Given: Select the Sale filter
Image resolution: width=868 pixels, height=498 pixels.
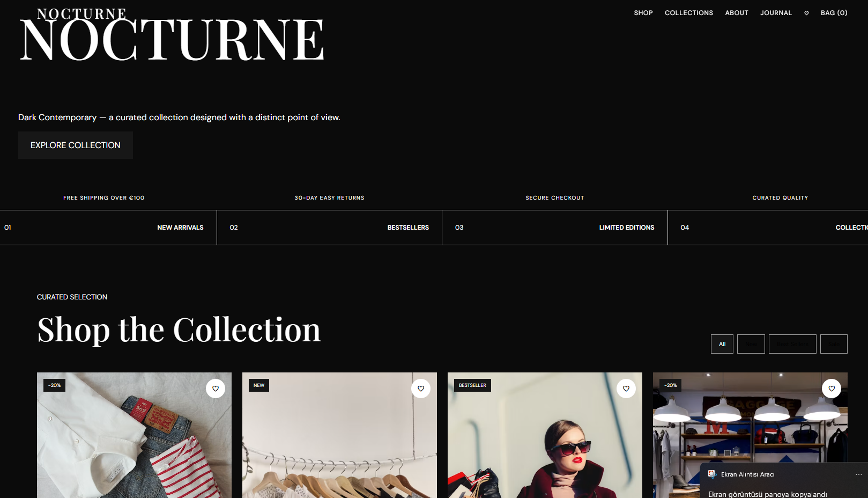Looking at the screenshot, I should pos(834,344).
